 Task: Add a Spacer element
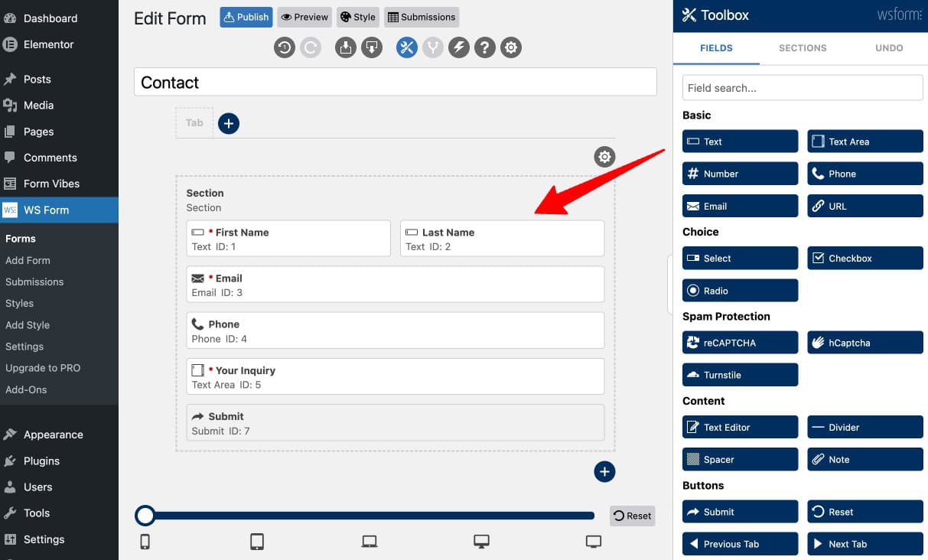[740, 459]
